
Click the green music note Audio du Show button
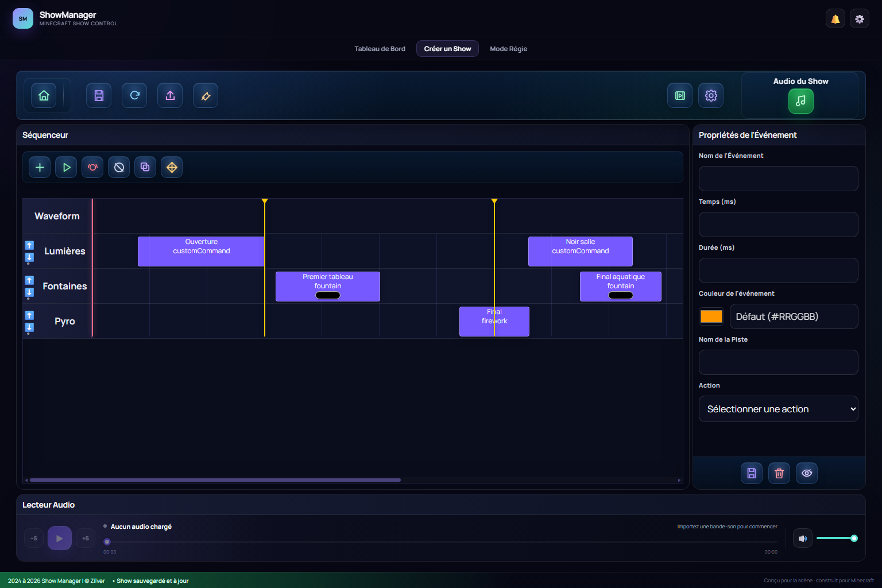pyautogui.click(x=800, y=101)
